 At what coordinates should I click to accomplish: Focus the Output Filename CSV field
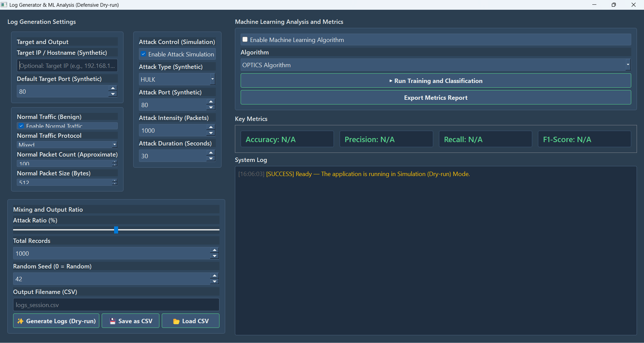[x=116, y=305]
